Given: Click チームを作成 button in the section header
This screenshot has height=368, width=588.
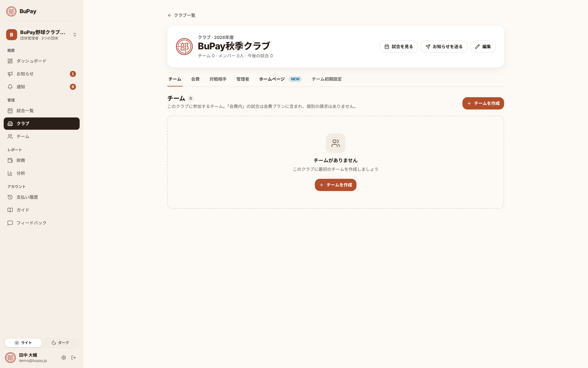Looking at the screenshot, I should coord(483,103).
